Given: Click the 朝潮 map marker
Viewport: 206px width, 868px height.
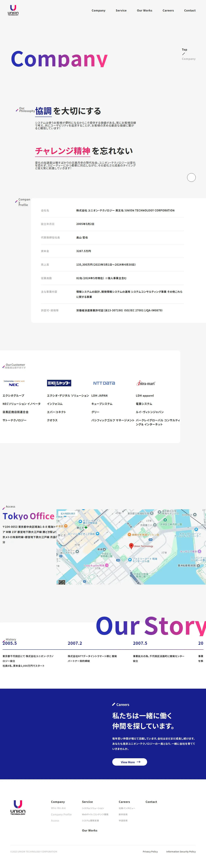Looking at the screenshot, I should (105, 549).
